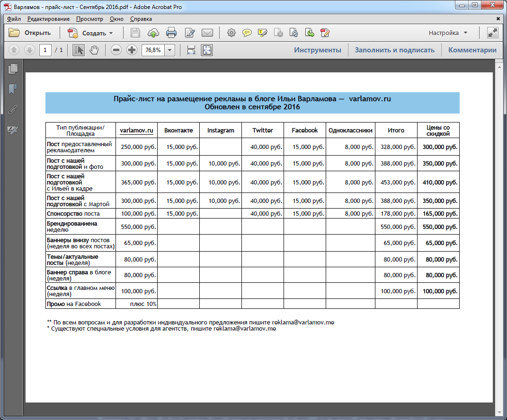The width and height of the screenshot is (507, 420).
Task: Open the Комментарии pane
Action: pyautogui.click(x=472, y=50)
